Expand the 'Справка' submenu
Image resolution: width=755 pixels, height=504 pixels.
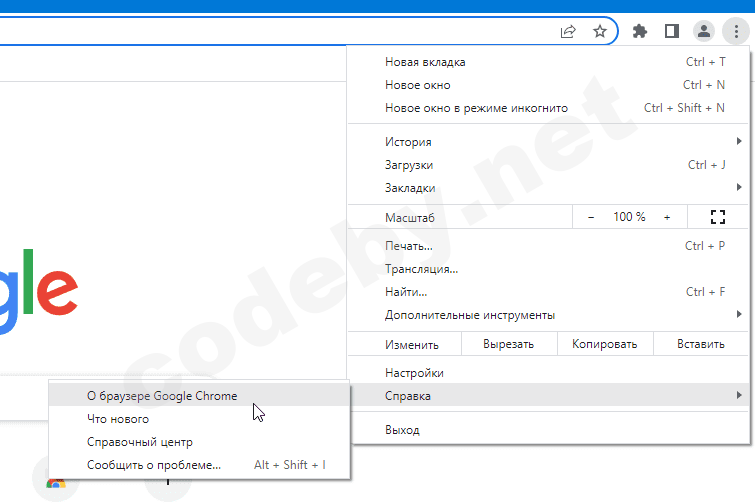548,396
